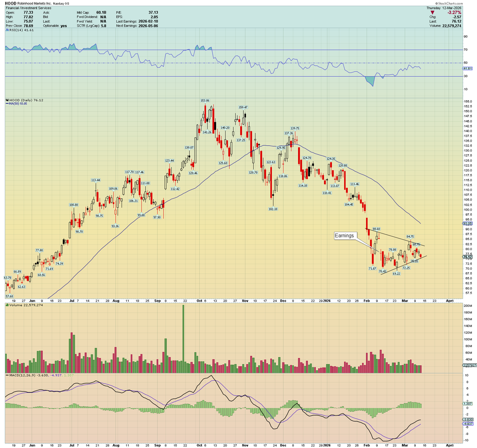477x448 pixels.
Task: Click the Chg value -2.57
Action: [457, 17]
